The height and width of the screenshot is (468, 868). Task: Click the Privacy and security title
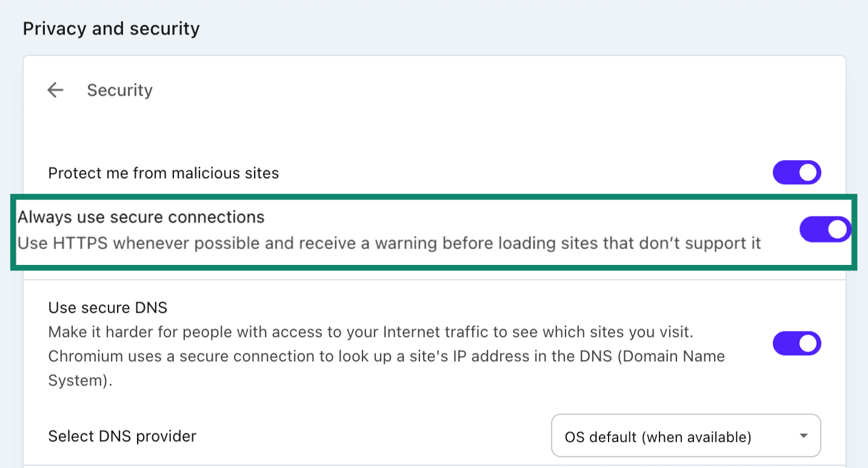click(x=111, y=28)
